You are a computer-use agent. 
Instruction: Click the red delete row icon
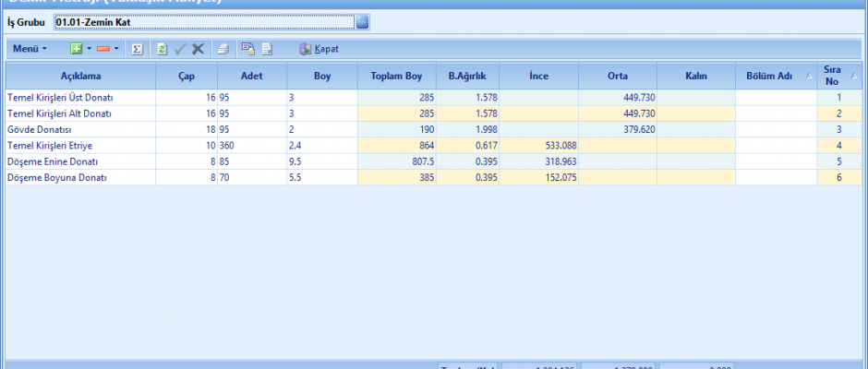(x=103, y=48)
